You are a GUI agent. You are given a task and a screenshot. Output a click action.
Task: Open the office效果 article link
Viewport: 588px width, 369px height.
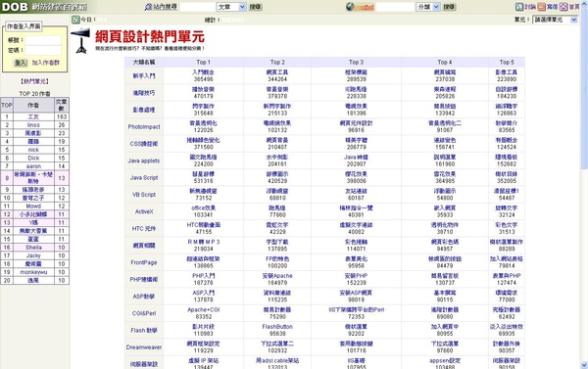203,208
